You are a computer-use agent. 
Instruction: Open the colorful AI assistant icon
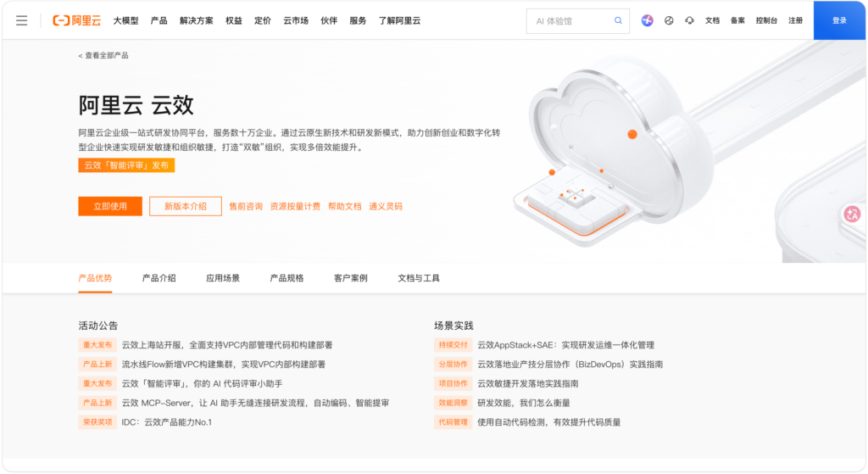point(647,20)
